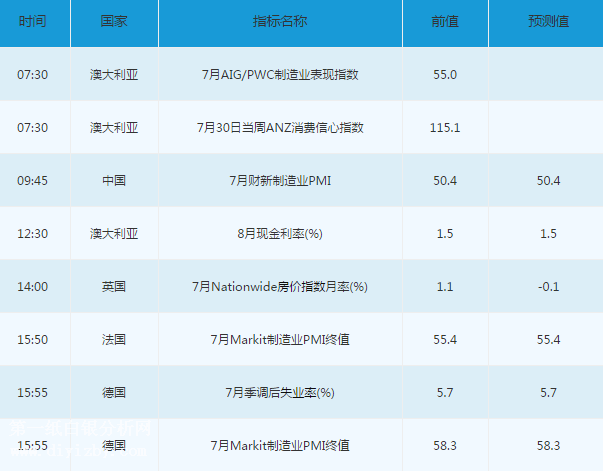This screenshot has width=603, height=471.
Task: Click the previous value 115.1
Action: (445, 128)
